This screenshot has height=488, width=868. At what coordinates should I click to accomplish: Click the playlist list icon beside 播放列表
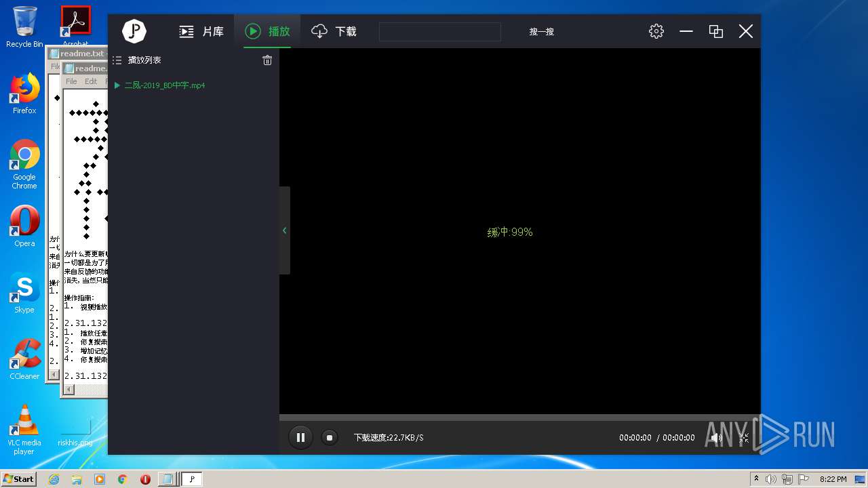117,60
